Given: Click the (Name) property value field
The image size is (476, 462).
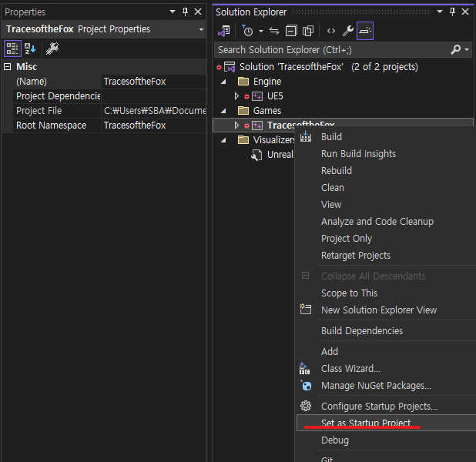Looking at the screenshot, I should tap(154, 82).
